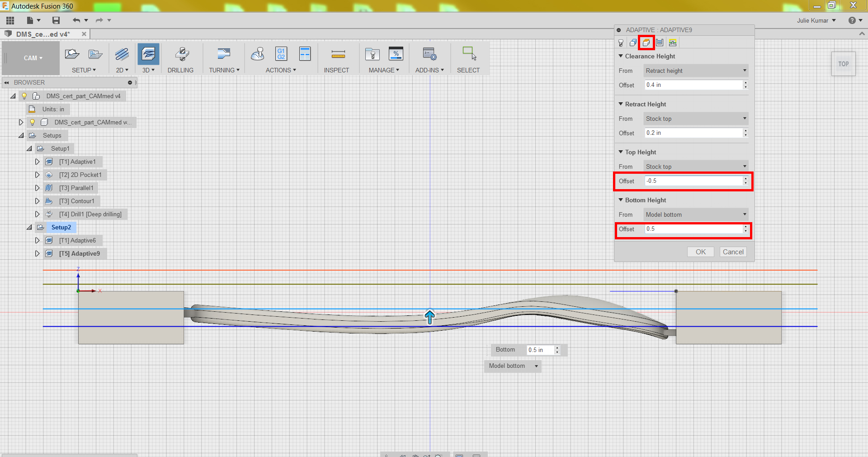The width and height of the screenshot is (868, 457).
Task: Click the G1 G2 Post Process icon
Action: pos(281,54)
